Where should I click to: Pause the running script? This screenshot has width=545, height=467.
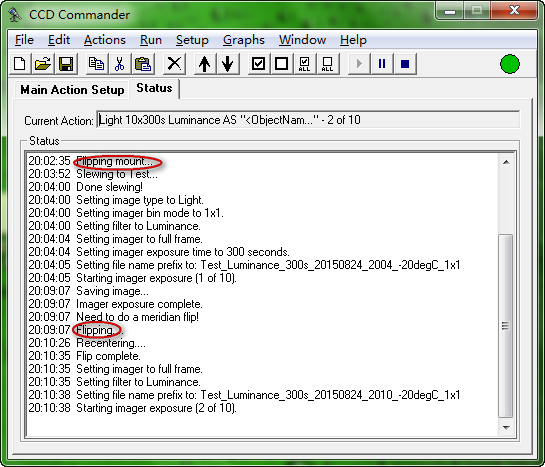coord(382,64)
